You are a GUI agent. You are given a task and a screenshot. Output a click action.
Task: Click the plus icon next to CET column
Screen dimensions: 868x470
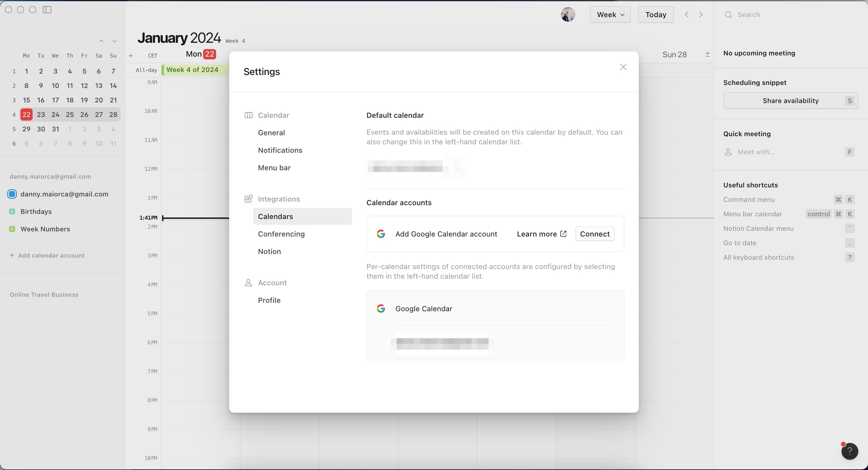(131, 56)
